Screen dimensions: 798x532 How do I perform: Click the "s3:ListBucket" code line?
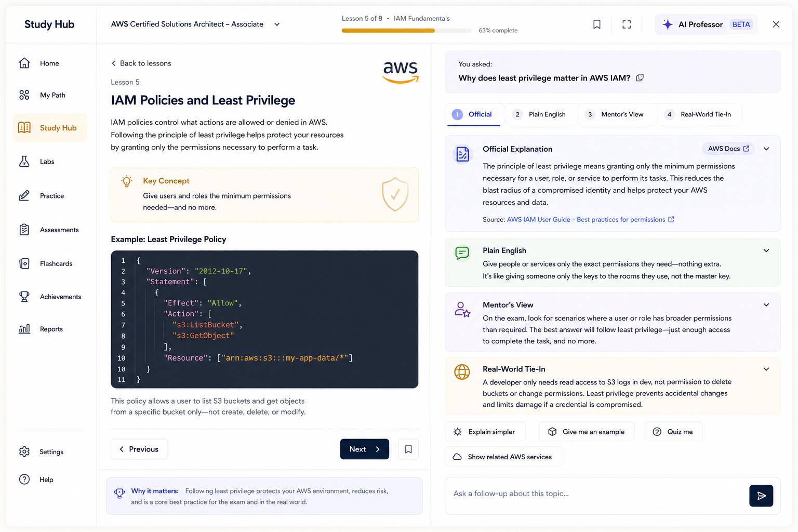(207, 325)
